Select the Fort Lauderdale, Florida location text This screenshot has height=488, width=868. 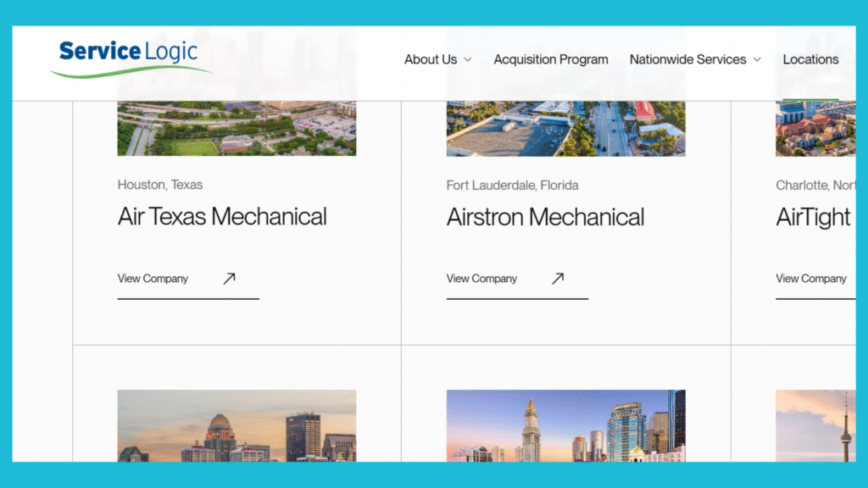point(512,186)
